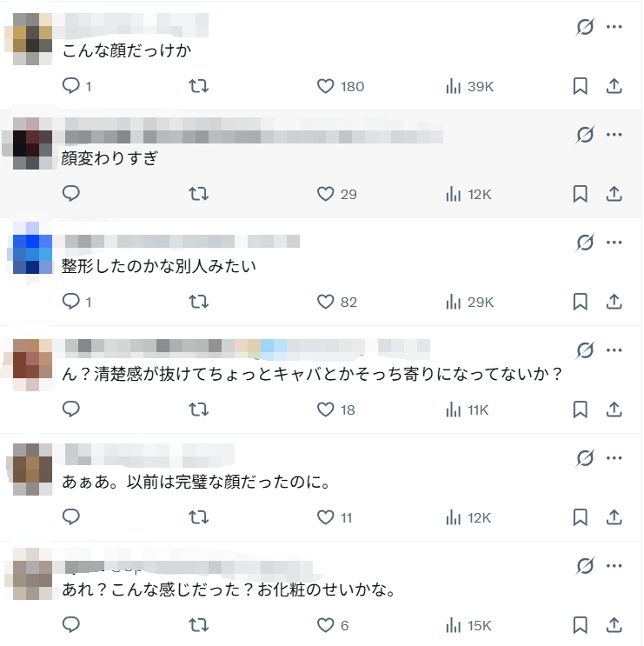Open Grok icon on "顔変わりすぎ" reply
This screenshot has width=644, height=646.
[585, 135]
